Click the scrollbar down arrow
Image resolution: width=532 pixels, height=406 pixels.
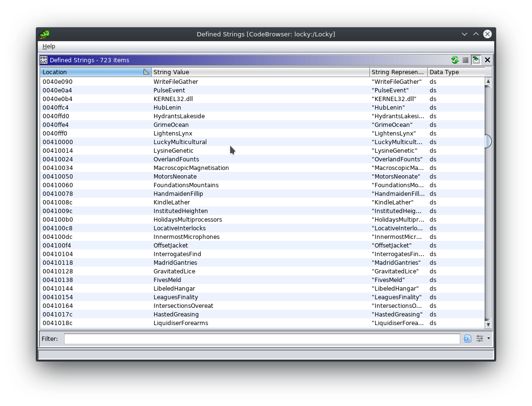[x=488, y=325]
